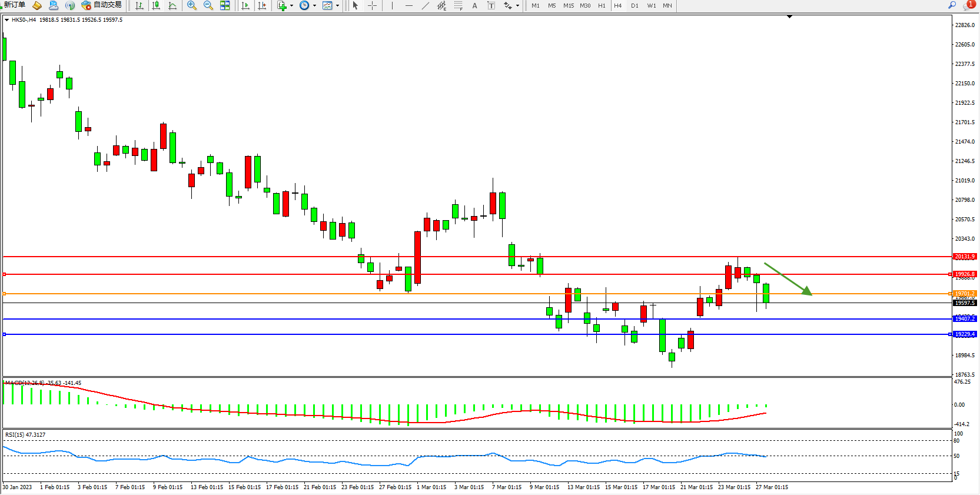
Task: Pick the Fibonacci retracement tool
Action: coord(458,5)
